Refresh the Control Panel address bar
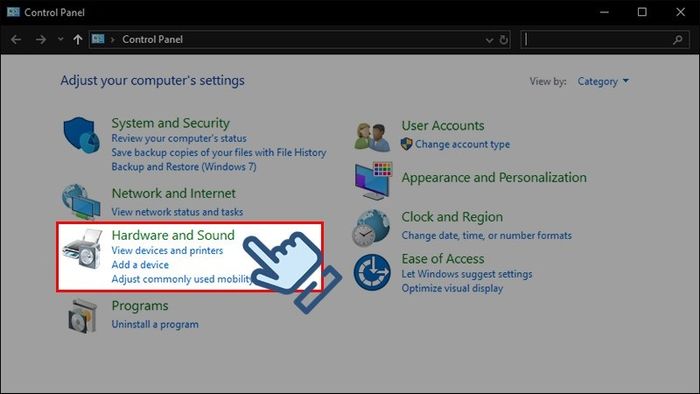Viewport: 700px width, 394px height. (504, 40)
